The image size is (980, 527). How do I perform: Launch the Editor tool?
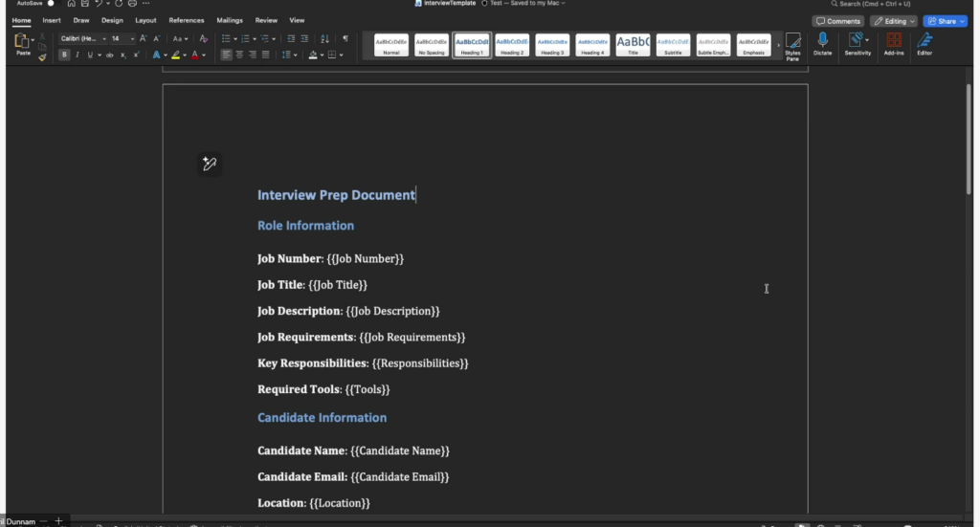(x=924, y=44)
